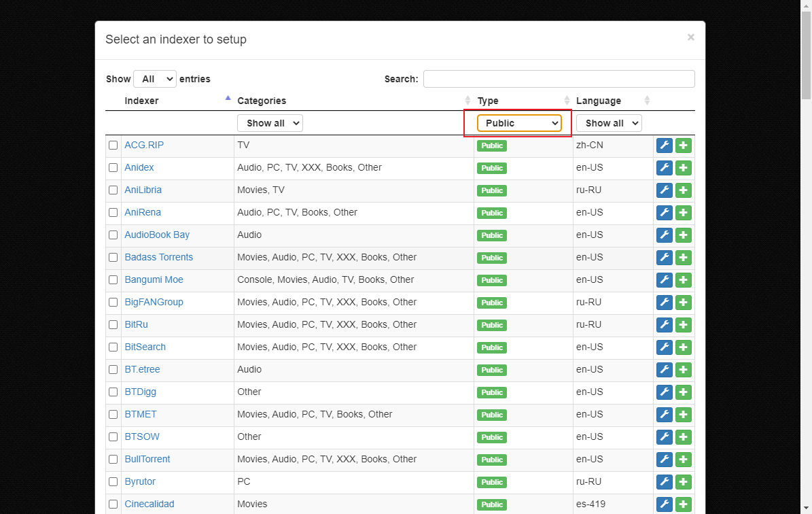Tick the AudioBook Bay checkbox

(113, 235)
